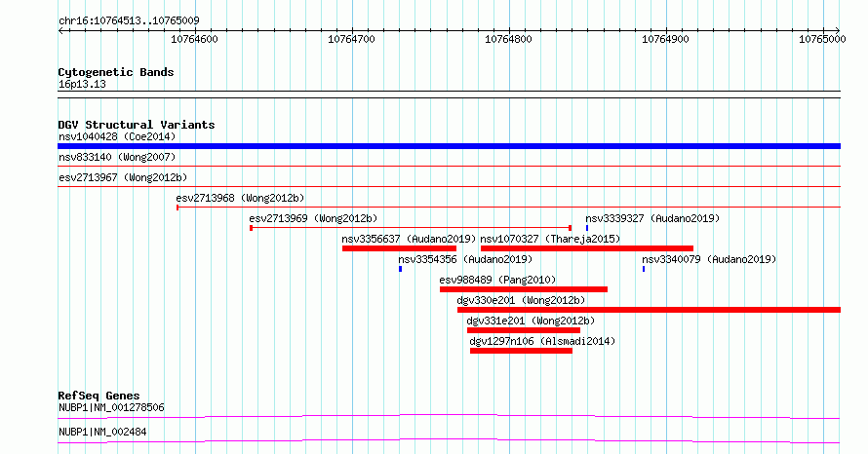868x454 pixels.
Task: Click the nsv3354356 (Audano2019) text label
Action: coord(465,259)
